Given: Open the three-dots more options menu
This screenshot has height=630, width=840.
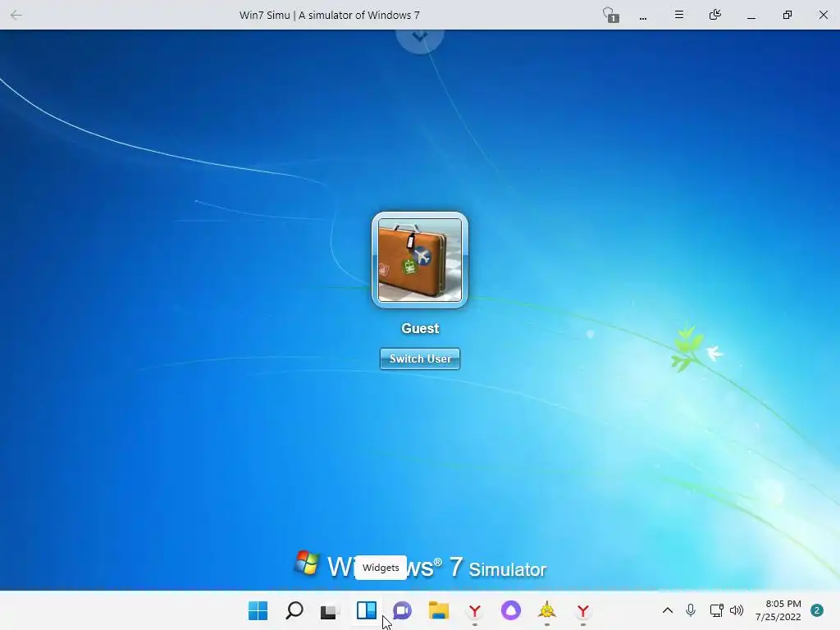Looking at the screenshot, I should (x=643, y=16).
